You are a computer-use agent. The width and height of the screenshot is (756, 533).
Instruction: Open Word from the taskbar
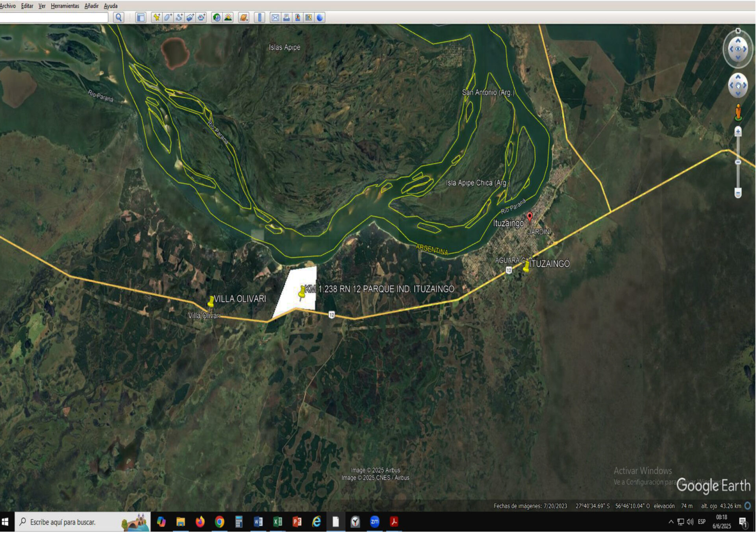coord(258,522)
